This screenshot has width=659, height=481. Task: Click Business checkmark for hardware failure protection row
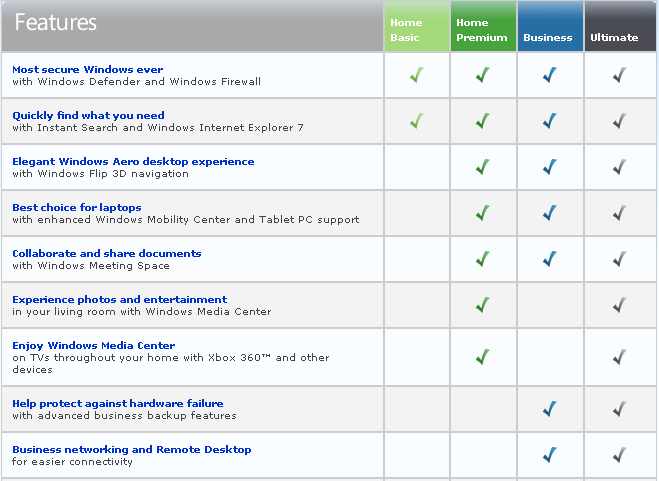click(549, 409)
